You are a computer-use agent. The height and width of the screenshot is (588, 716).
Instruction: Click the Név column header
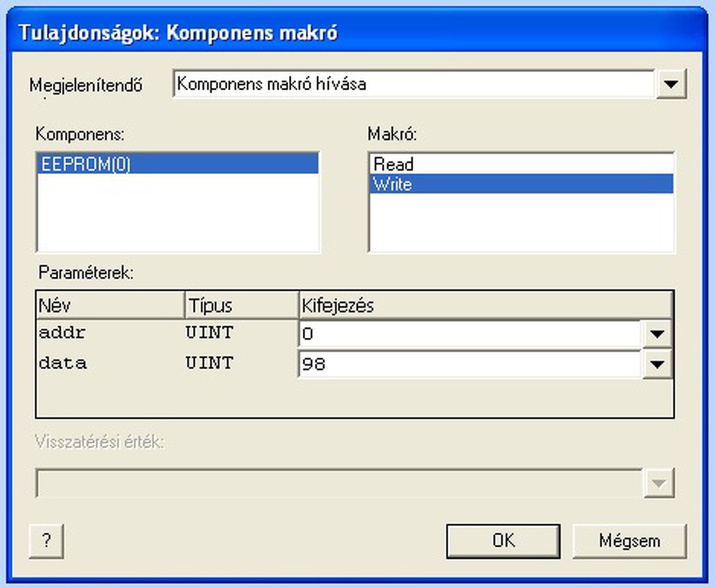[x=110, y=305]
